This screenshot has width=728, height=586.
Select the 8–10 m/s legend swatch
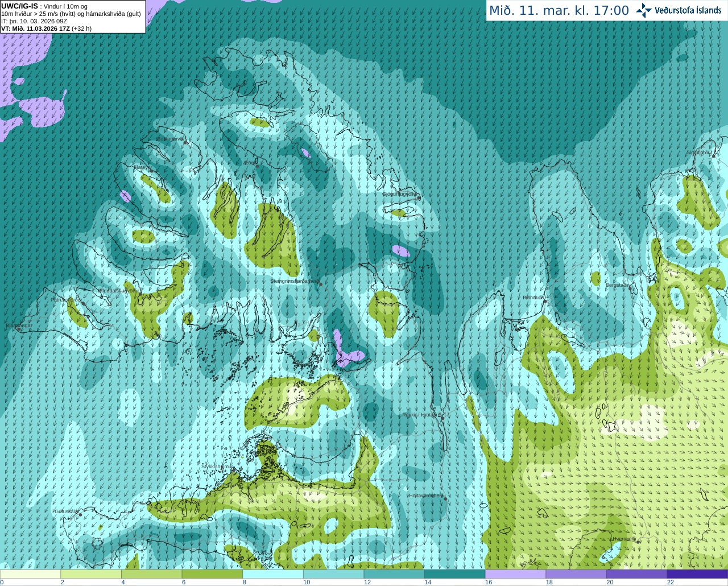click(273, 574)
